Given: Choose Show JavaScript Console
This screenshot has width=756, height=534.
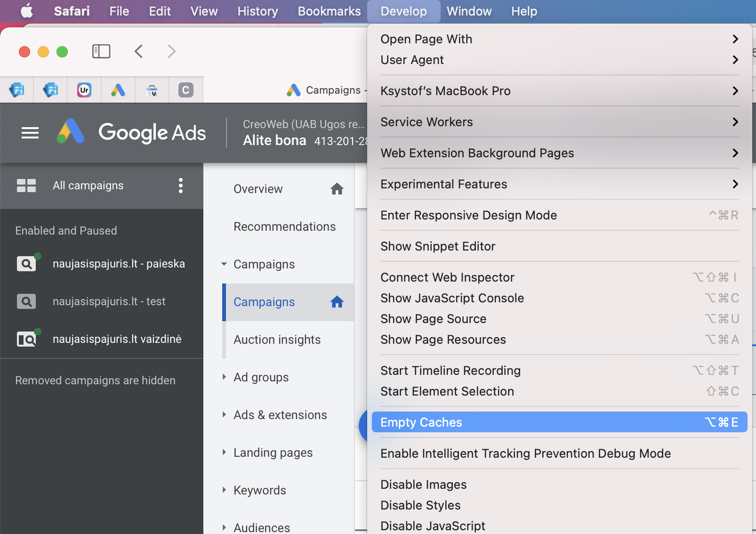Looking at the screenshot, I should click(x=452, y=298).
